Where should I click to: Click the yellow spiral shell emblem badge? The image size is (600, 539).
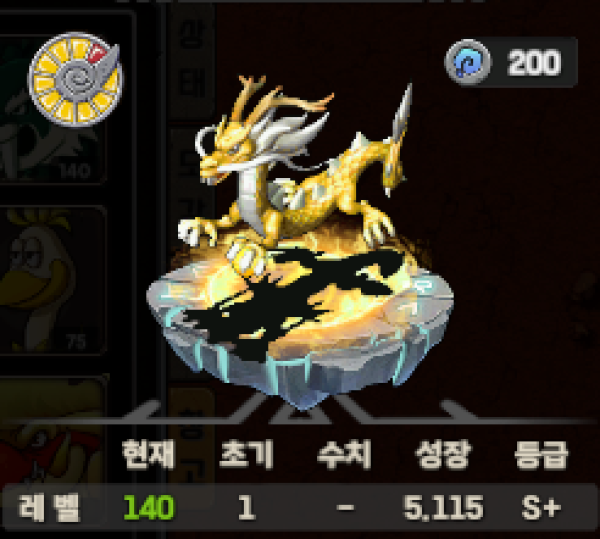coord(75,79)
